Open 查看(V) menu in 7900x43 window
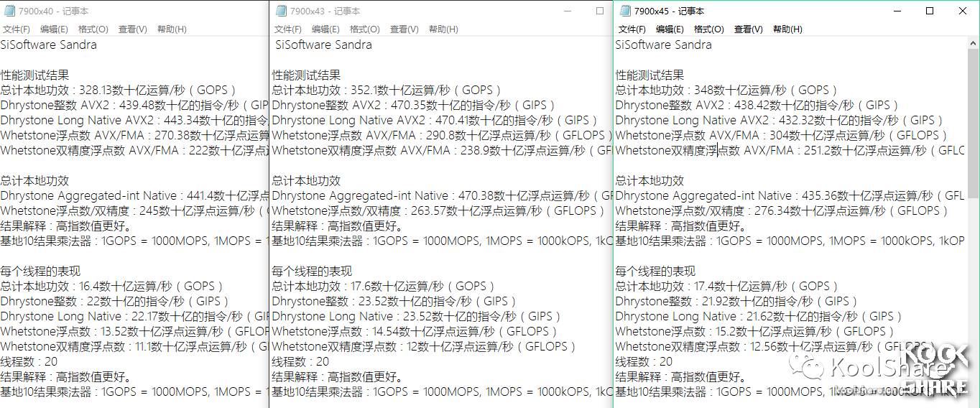Viewport: 980px width, 408px height. coord(404,29)
